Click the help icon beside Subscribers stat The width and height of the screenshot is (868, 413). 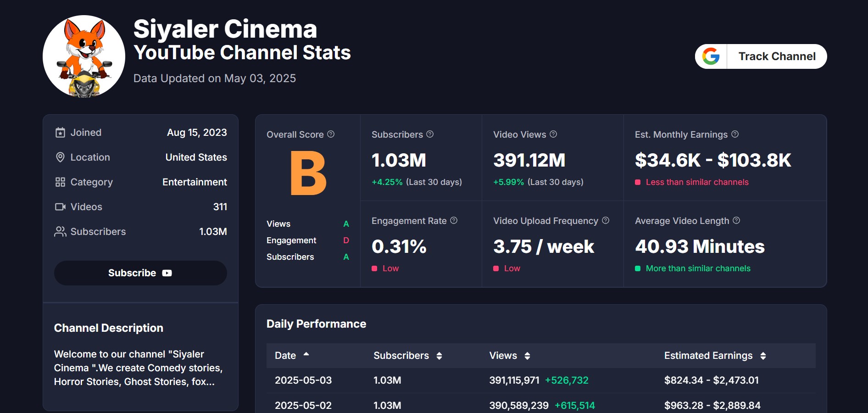tap(430, 134)
